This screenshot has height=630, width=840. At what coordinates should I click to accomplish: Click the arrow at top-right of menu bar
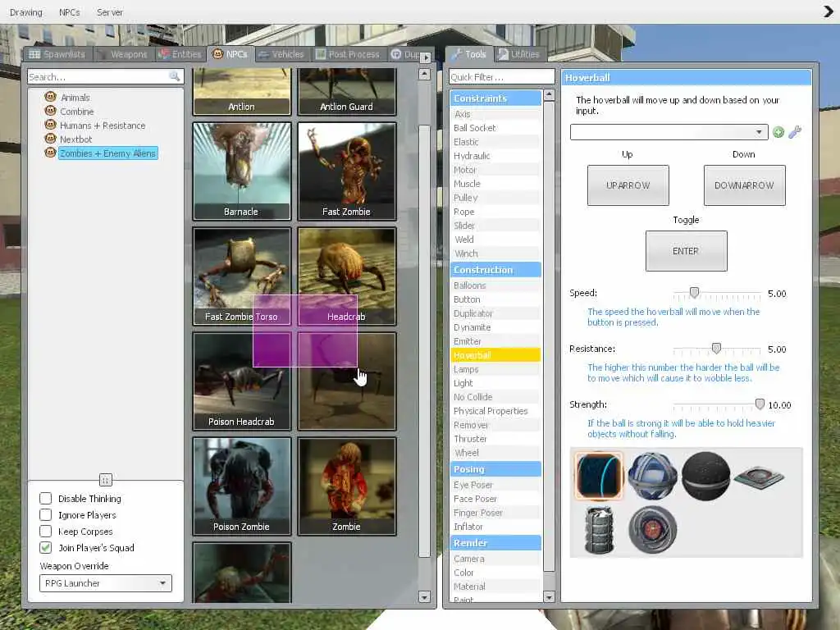[x=829, y=11]
